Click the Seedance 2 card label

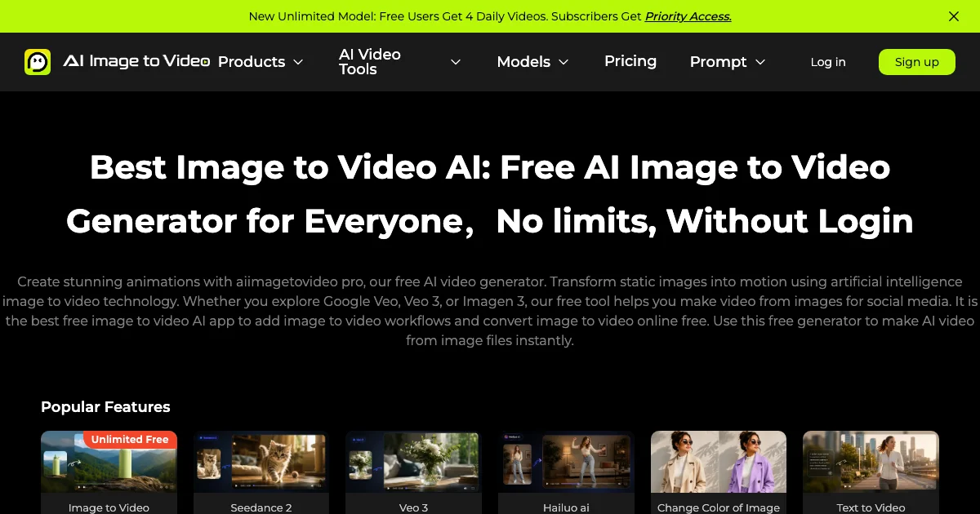click(x=261, y=507)
